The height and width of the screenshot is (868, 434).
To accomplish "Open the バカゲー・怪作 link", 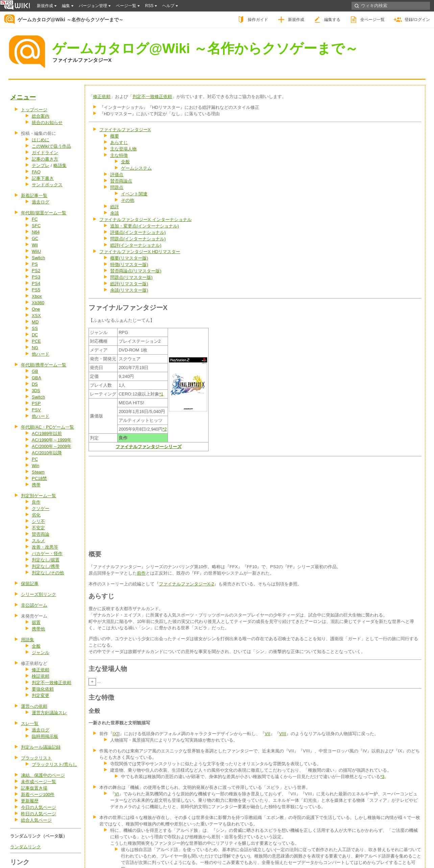I will pos(47,554).
